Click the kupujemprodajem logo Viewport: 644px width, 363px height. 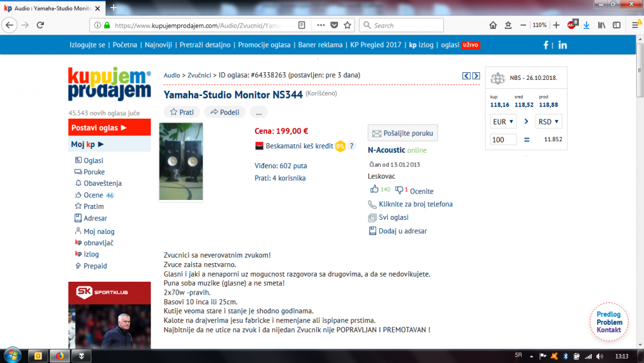pos(109,84)
